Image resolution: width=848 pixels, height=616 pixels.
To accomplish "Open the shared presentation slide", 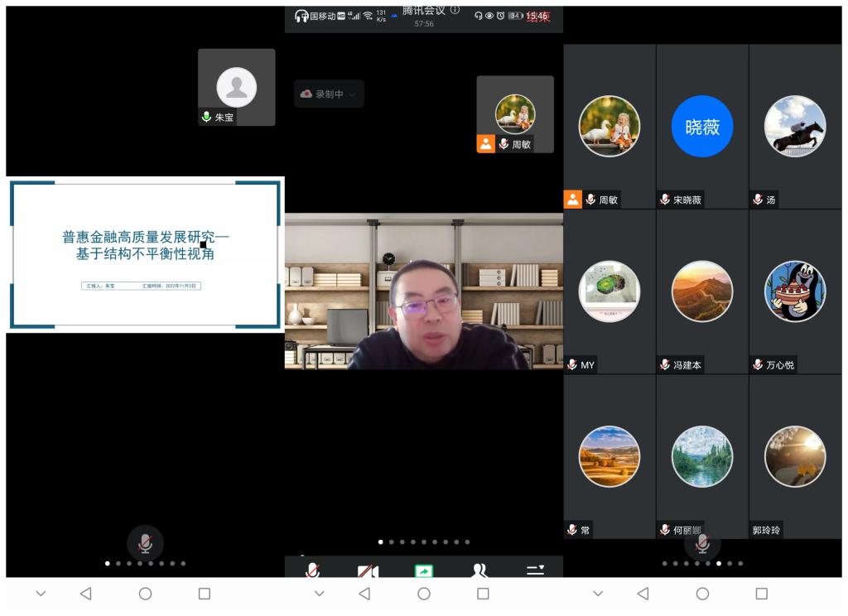I will click(x=145, y=254).
